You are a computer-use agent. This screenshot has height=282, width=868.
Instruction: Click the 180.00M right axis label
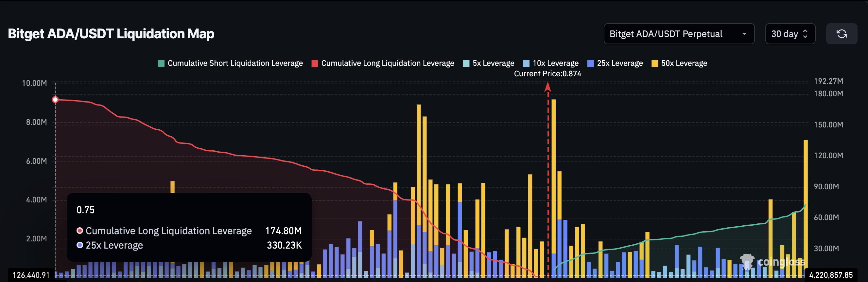(828, 93)
